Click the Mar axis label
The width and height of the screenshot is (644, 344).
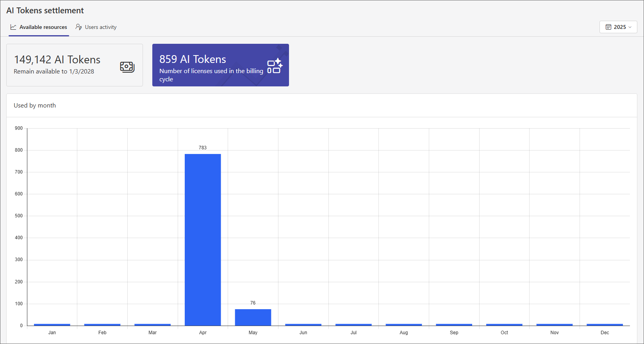pos(153,333)
